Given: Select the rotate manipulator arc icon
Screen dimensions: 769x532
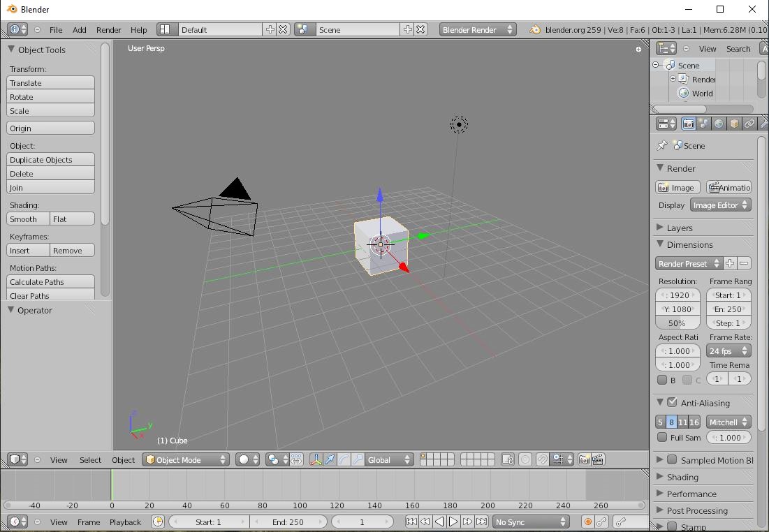Looking at the screenshot, I should pyautogui.click(x=344, y=459).
